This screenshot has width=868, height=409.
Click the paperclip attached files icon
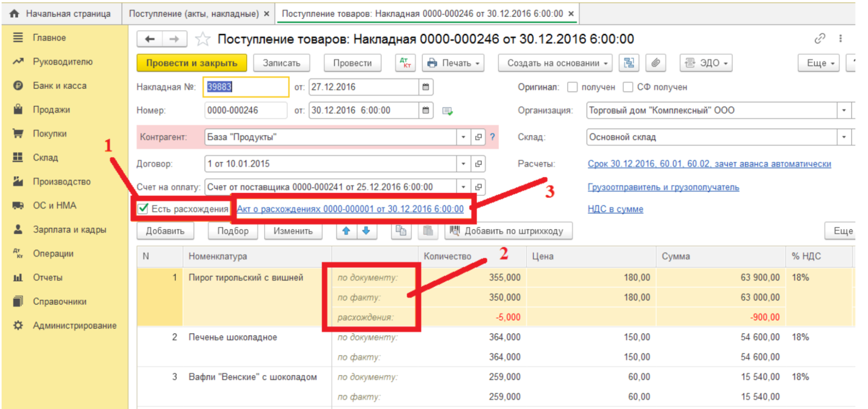click(x=655, y=63)
